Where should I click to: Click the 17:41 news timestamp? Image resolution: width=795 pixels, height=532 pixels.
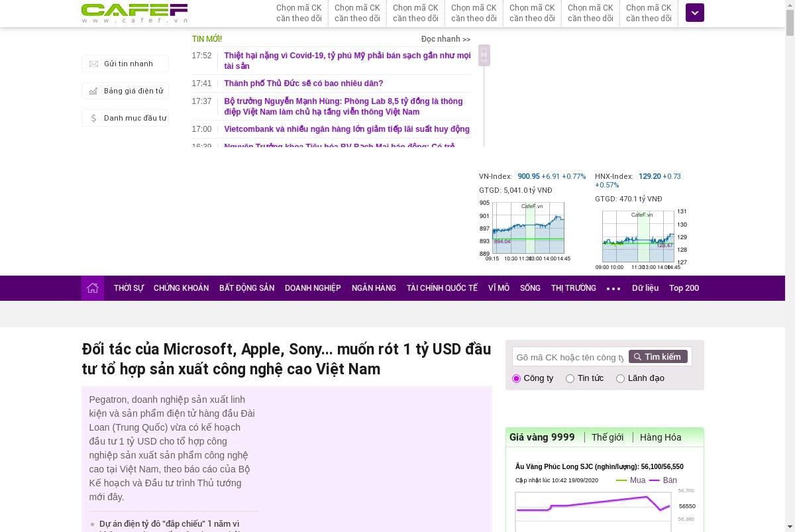coord(201,83)
